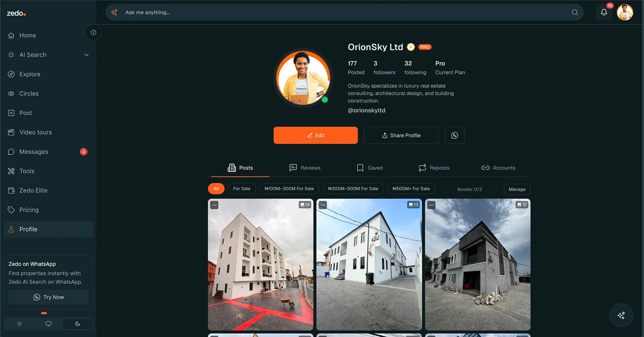Viewport: 644px width, 337px height.
Task: Open the grey unfinished duplex listing thumbnail
Action: (477, 265)
